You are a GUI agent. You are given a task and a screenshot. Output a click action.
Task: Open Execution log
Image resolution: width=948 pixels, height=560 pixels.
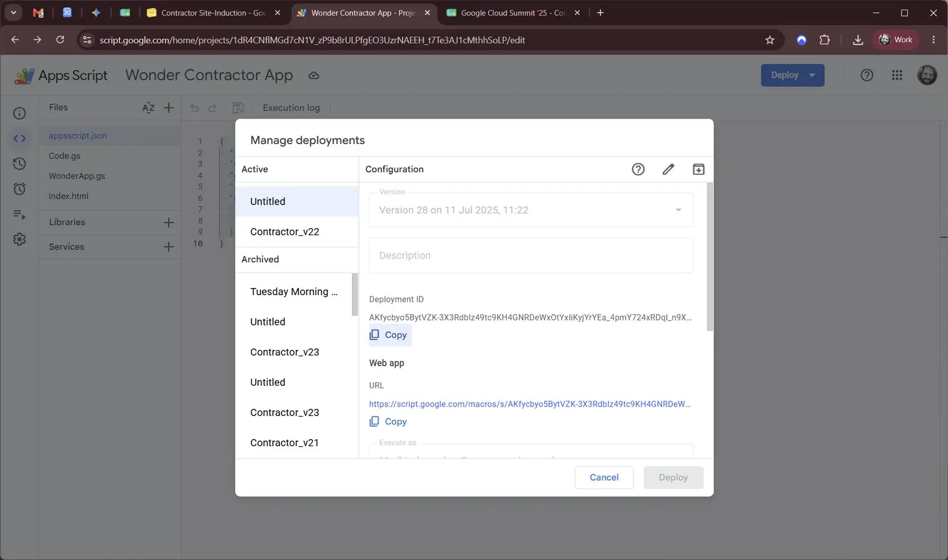(x=291, y=108)
